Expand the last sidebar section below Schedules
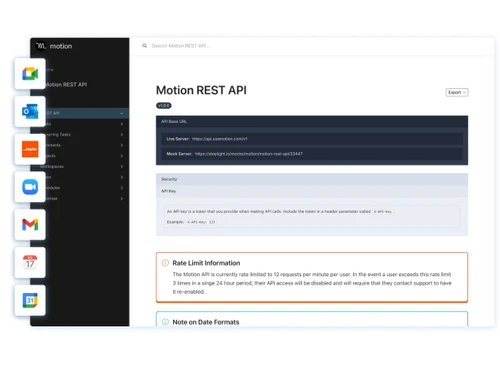Image resolution: width=500 pixels, height=375 pixels. pyautogui.click(x=122, y=198)
